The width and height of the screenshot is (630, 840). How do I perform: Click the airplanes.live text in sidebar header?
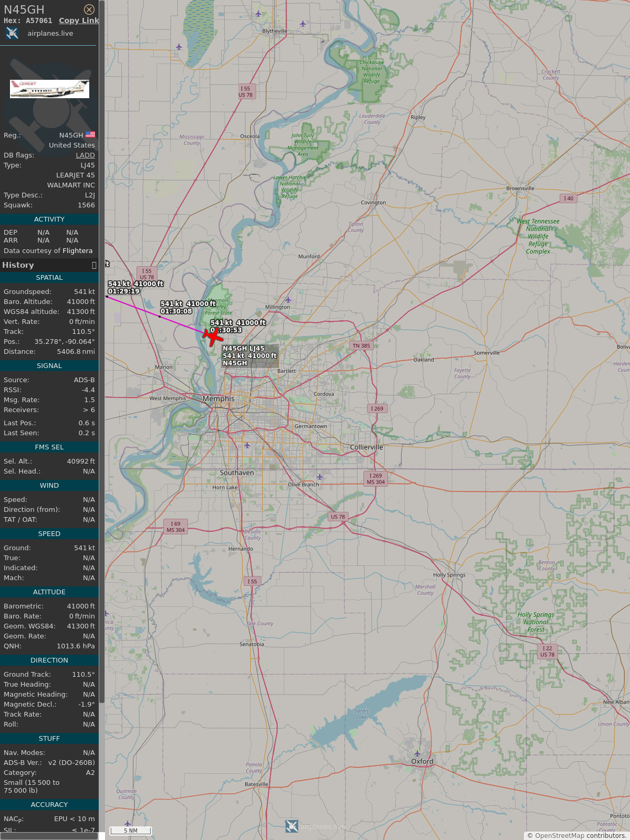pyautogui.click(x=50, y=34)
